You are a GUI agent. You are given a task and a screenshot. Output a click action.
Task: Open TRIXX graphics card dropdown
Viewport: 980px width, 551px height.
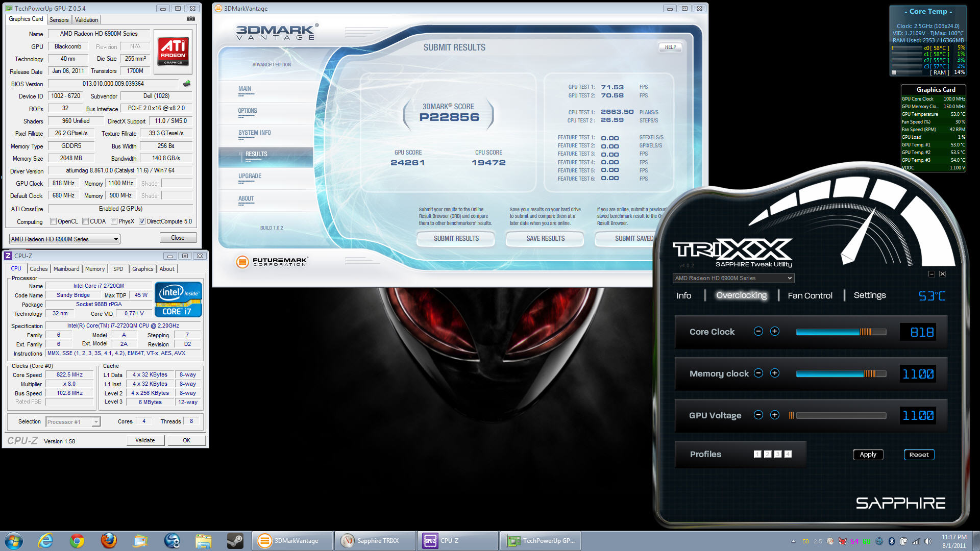(x=733, y=278)
